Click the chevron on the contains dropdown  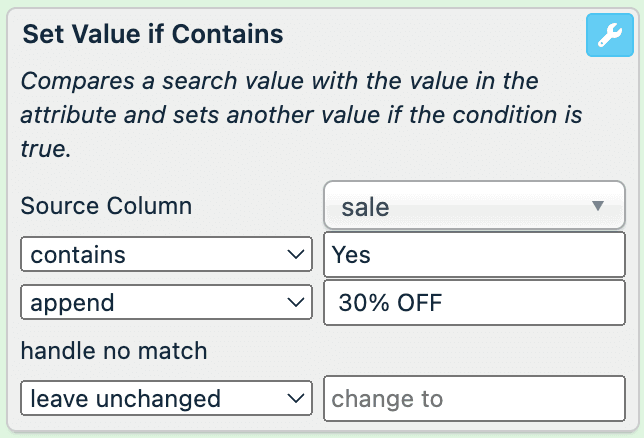[x=295, y=255]
